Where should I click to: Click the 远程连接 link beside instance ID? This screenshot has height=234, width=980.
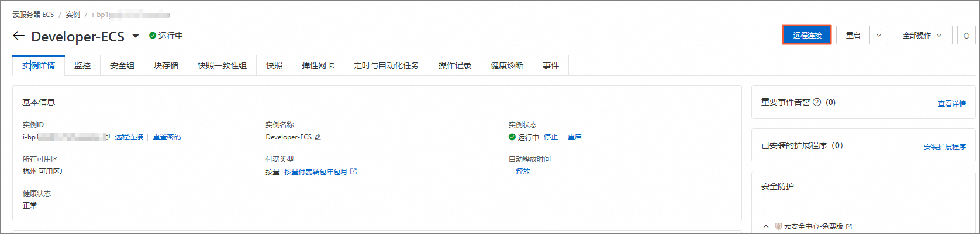[129, 137]
